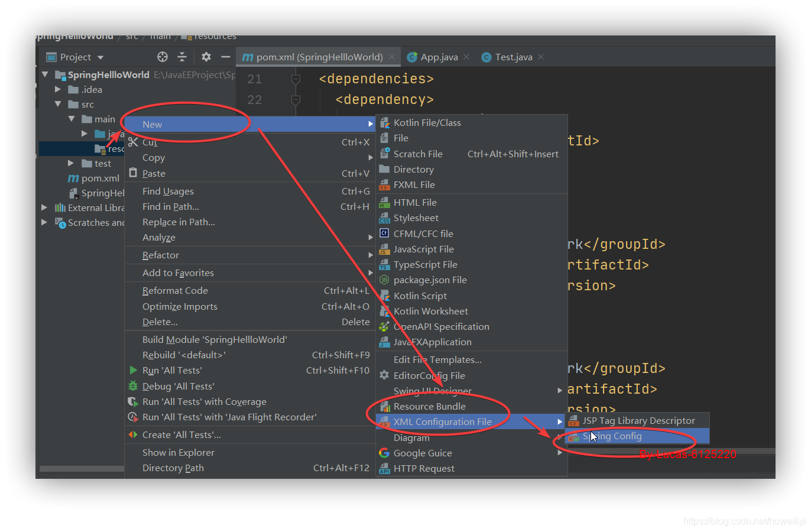The image size is (811, 532).
Task: Choose Reformat Code
Action: [x=250, y=290]
